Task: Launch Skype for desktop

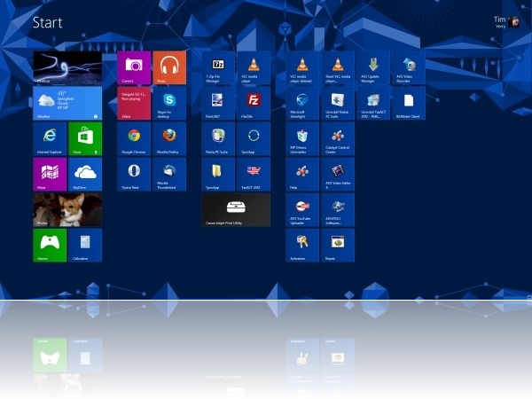Action: click(x=169, y=103)
